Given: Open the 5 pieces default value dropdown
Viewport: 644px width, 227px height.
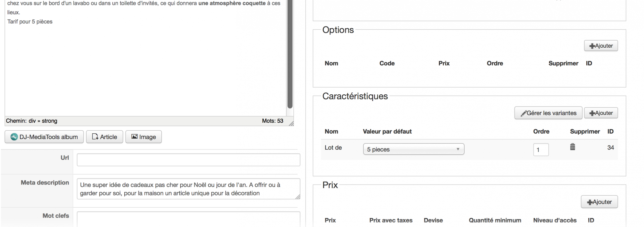Looking at the screenshot, I should pos(414,149).
